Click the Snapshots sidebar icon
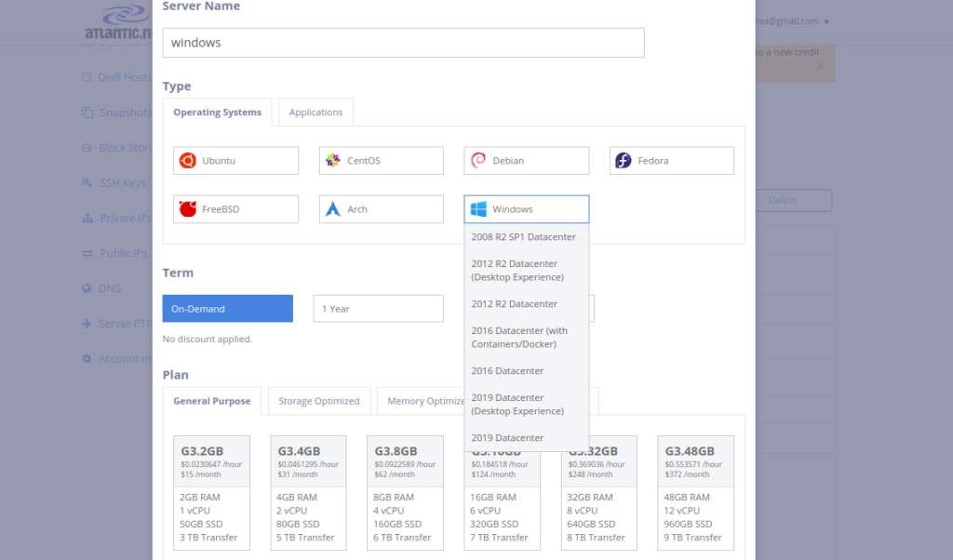 coord(87,113)
